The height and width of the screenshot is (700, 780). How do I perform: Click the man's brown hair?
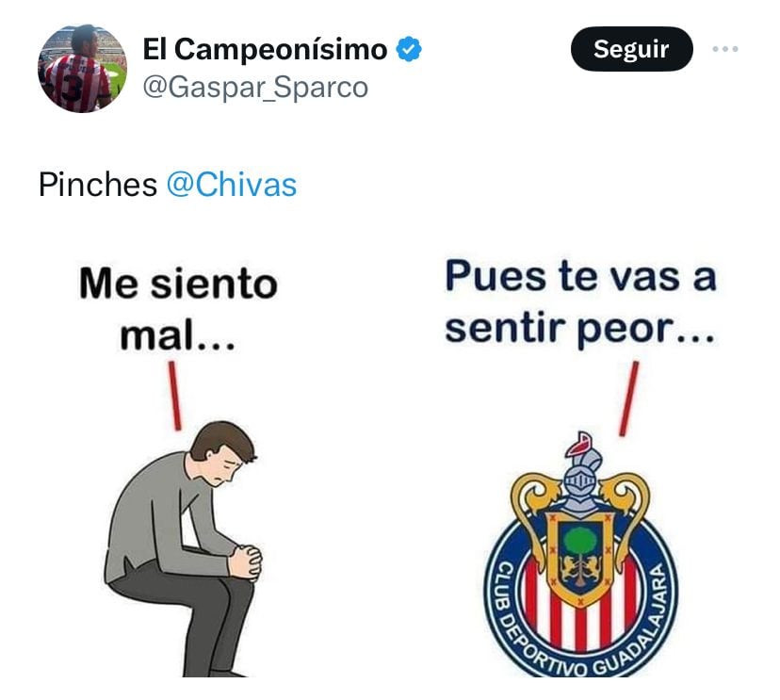click(222, 439)
